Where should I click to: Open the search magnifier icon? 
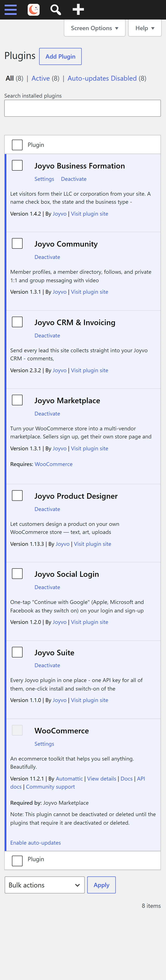(56, 10)
